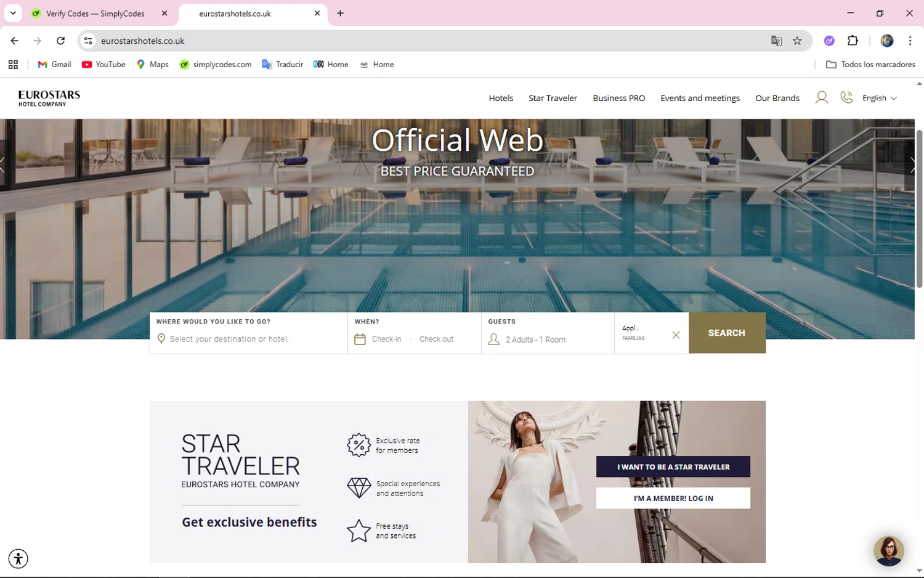Click the STAR TRAVELER heading
This screenshot has width=924, height=578.
point(240,455)
